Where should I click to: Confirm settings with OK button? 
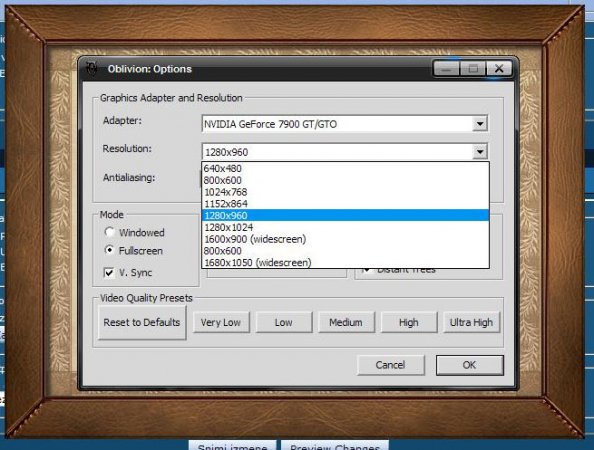pyautogui.click(x=469, y=365)
